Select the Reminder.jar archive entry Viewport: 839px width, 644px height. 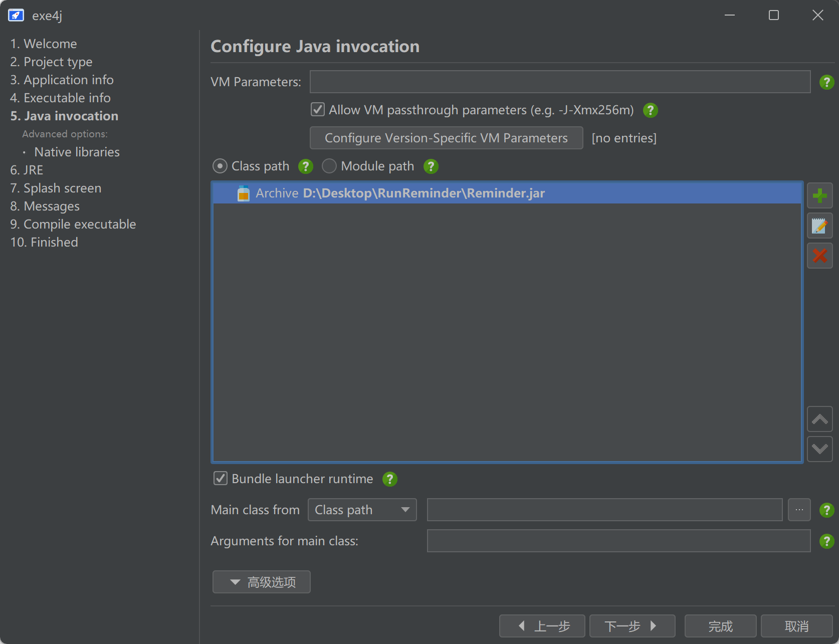[424, 193]
